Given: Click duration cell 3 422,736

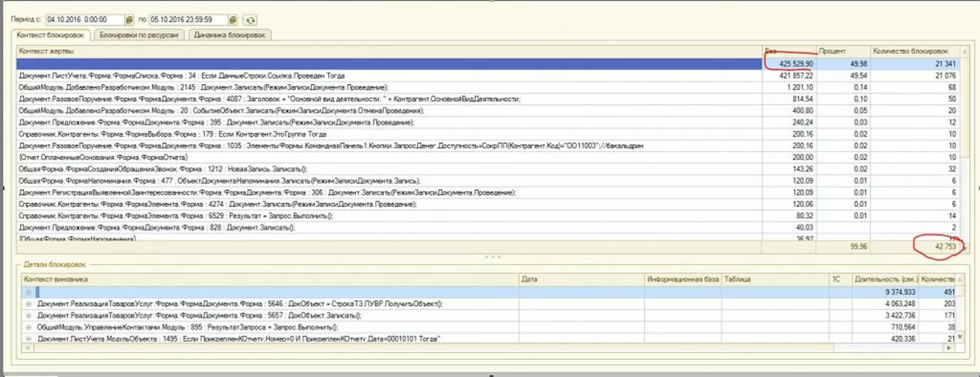Looking at the screenshot, I should (886, 315).
